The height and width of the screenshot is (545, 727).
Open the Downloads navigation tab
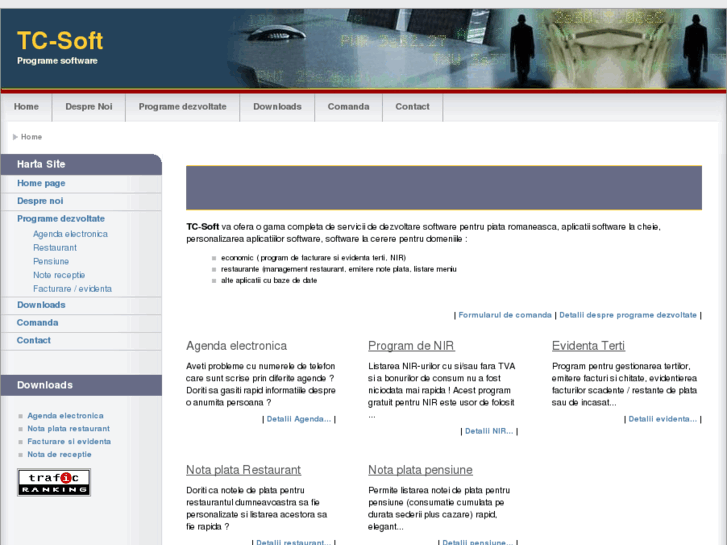point(277,107)
